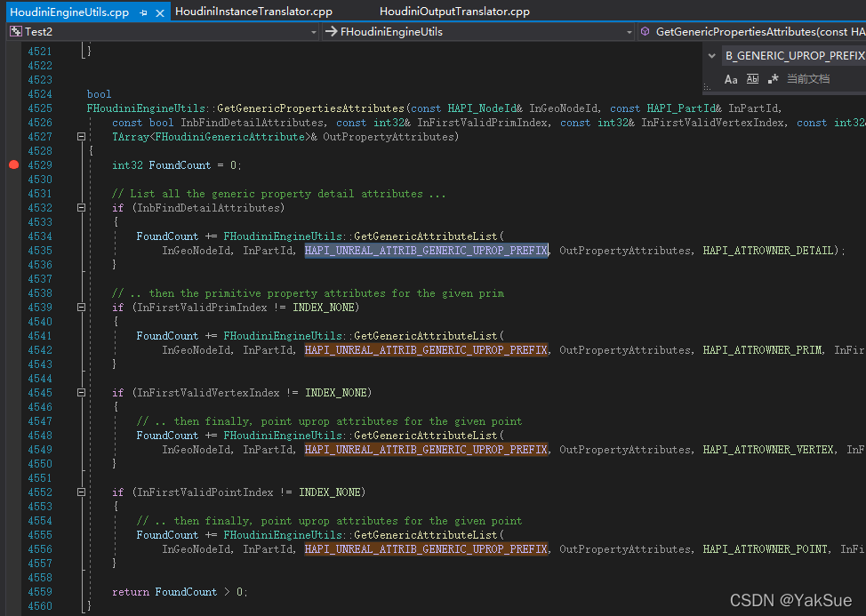Click GetGenericPropertiesAttributes in the function signature
Viewport: 866px width, 616px height.
(x=310, y=108)
